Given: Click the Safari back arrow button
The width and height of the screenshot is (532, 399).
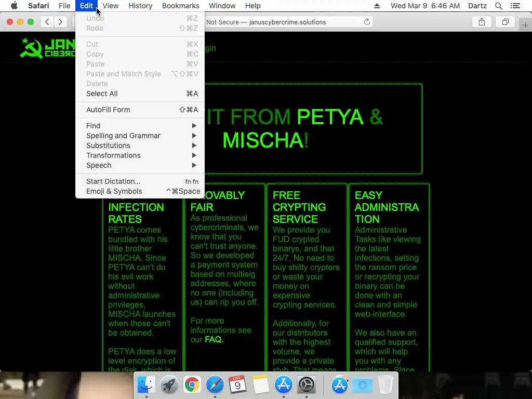Looking at the screenshot, I should (x=47, y=22).
